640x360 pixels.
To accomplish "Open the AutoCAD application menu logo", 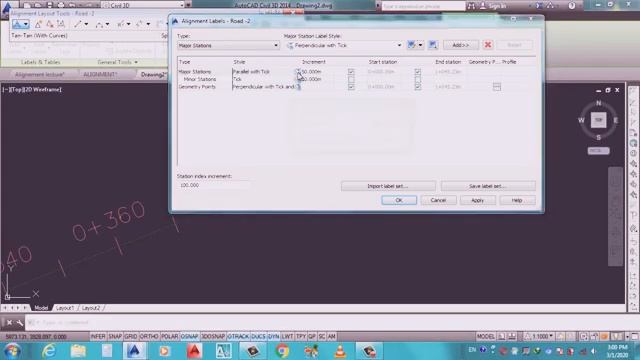I will pyautogui.click(x=6, y=8).
